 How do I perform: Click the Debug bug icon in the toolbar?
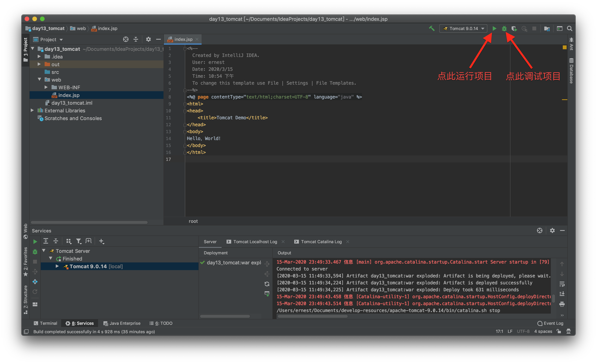pyautogui.click(x=504, y=29)
